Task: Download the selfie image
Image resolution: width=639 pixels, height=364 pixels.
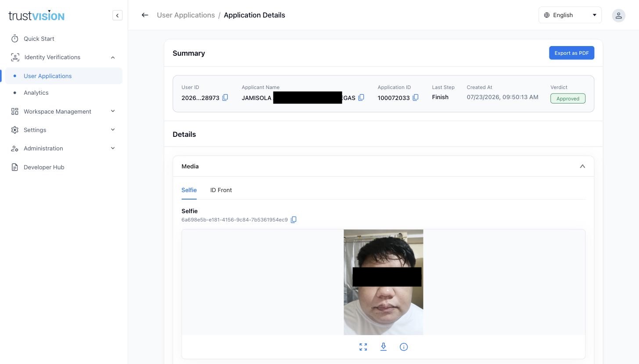Action: (x=384, y=347)
